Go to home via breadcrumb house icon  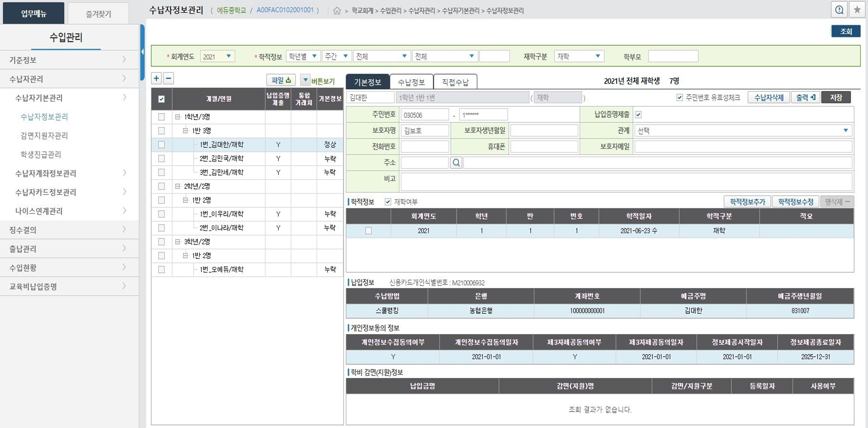(x=337, y=11)
